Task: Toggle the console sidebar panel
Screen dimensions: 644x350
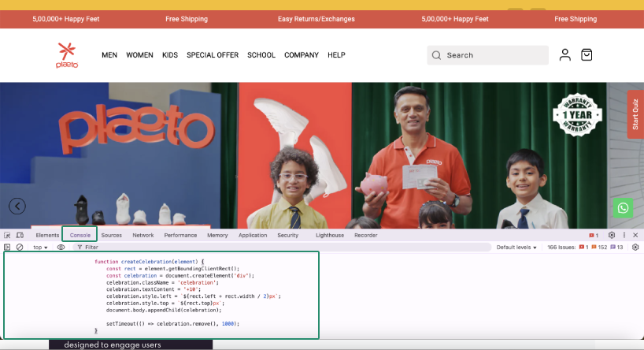Action: click(8, 248)
